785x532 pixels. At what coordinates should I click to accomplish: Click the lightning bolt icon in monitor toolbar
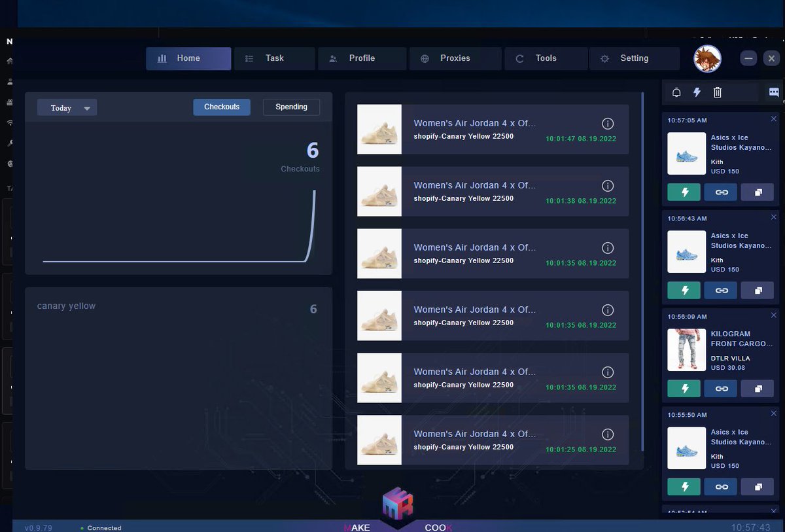[697, 93]
